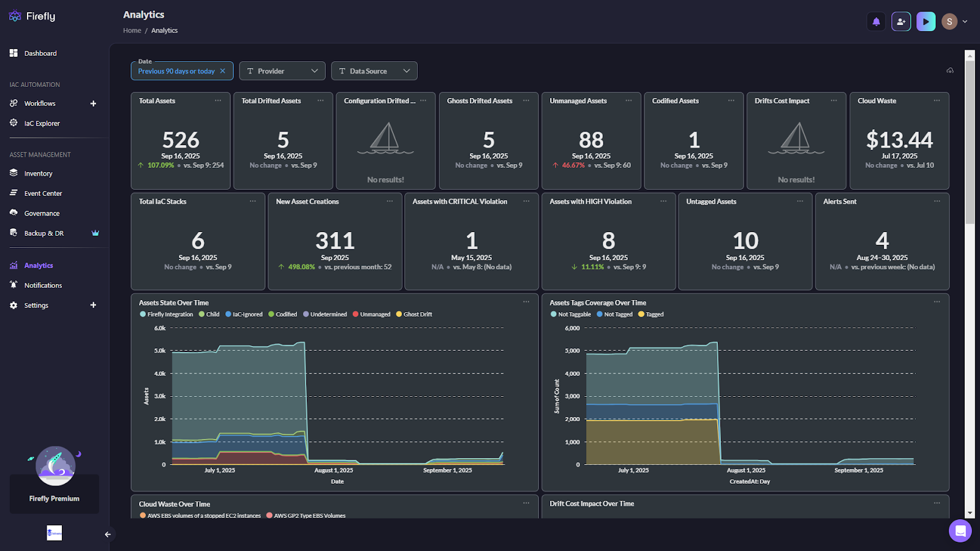Open Governance in the sidebar
980x551 pixels.
coord(42,213)
